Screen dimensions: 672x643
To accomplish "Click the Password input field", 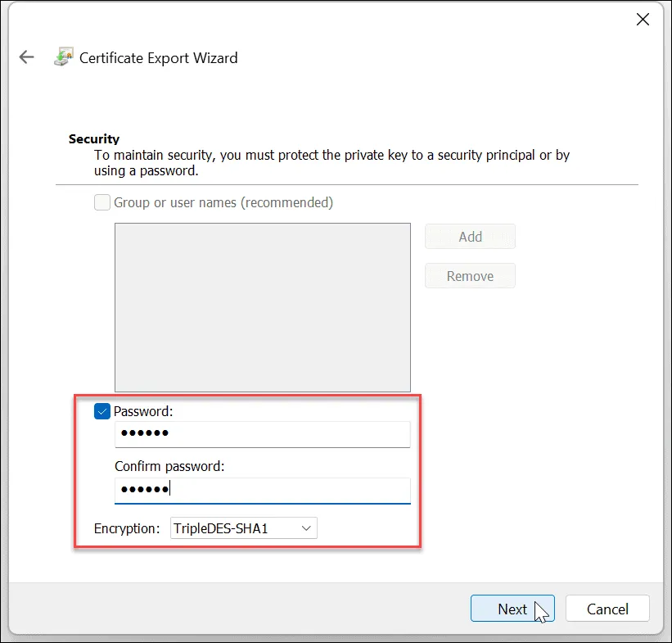I will pyautogui.click(x=262, y=434).
